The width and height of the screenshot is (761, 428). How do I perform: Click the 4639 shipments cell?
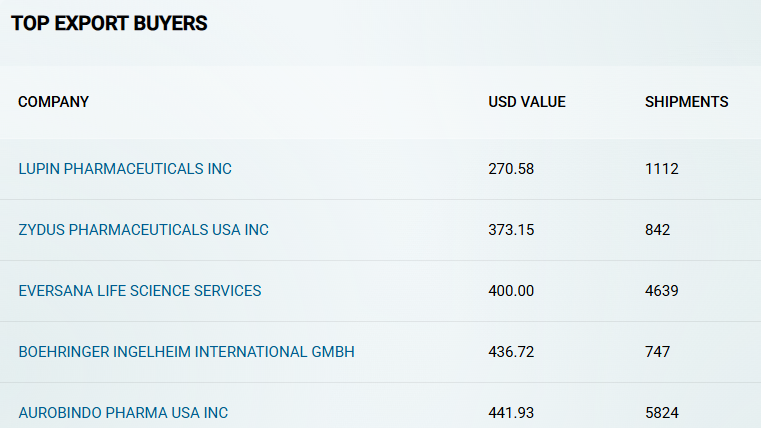pos(662,291)
